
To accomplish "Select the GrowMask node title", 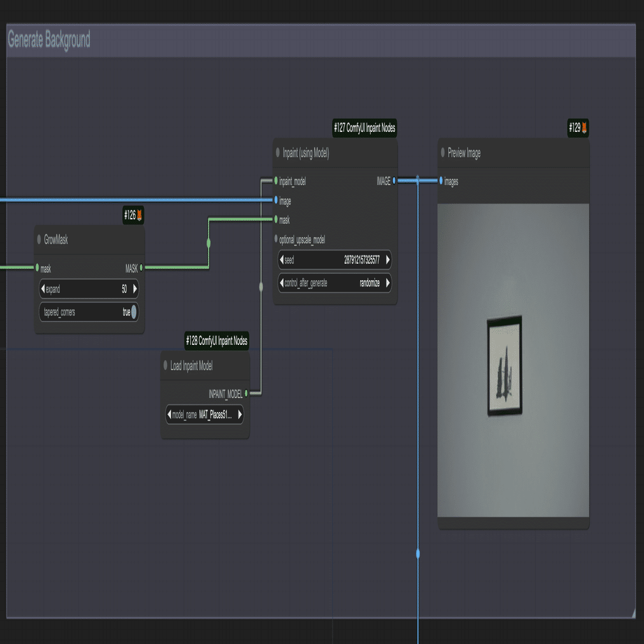I will click(x=56, y=240).
